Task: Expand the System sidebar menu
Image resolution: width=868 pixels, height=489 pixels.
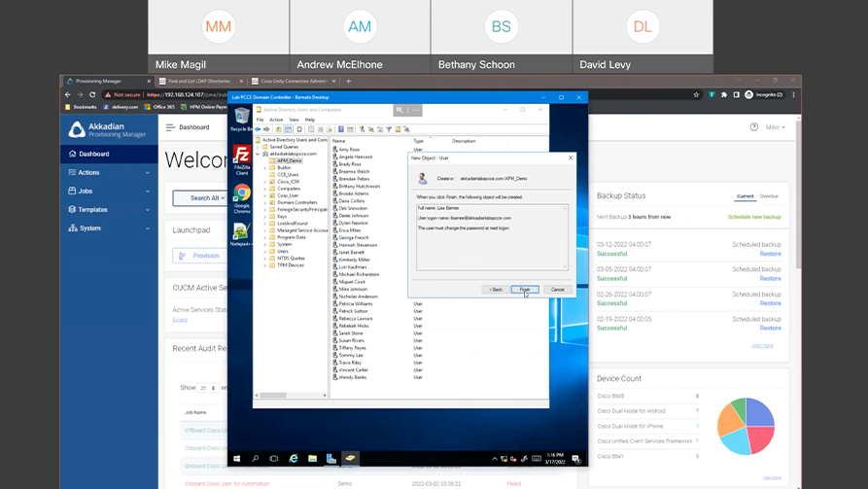Action: click(x=109, y=228)
